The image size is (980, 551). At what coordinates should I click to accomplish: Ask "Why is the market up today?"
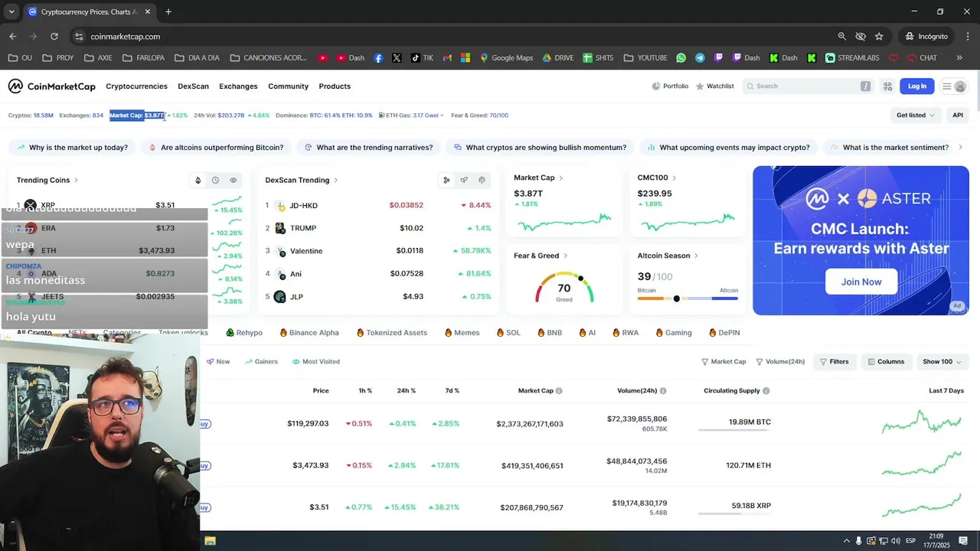click(72, 148)
